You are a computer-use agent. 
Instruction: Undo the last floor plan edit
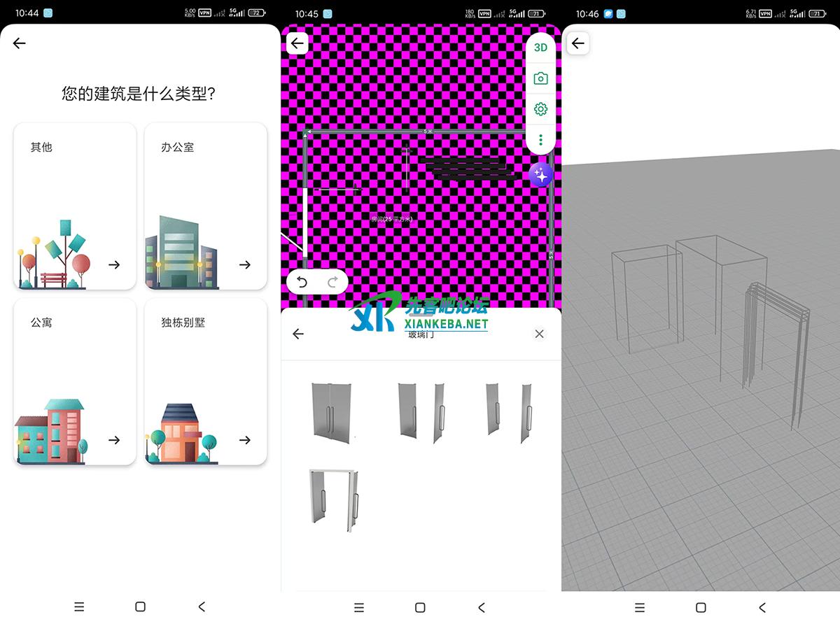click(x=302, y=282)
